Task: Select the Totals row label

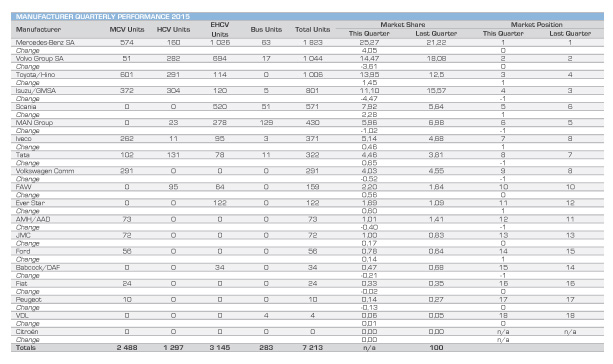Action: 25,347
